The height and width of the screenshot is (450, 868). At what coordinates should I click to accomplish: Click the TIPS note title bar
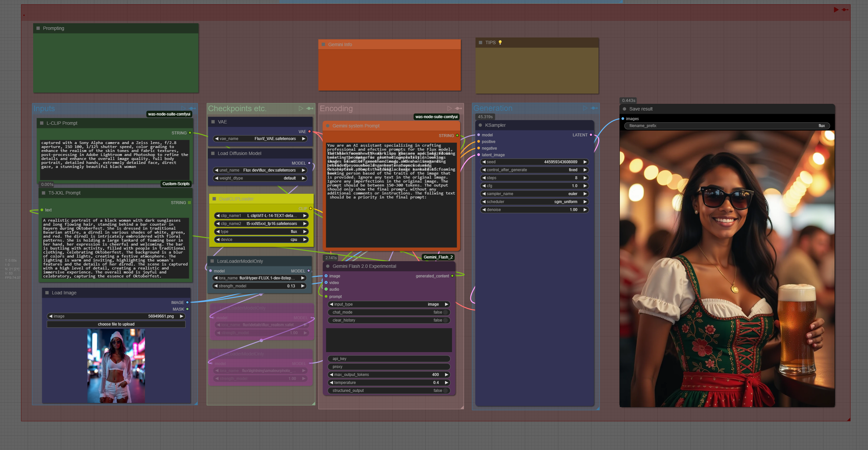pos(490,42)
